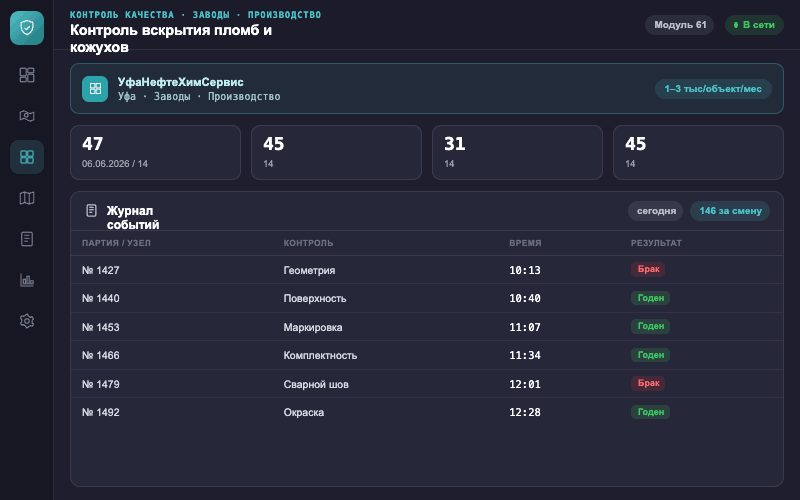Open the bar chart icon in sidebar
The image size is (800, 500).
tap(27, 280)
